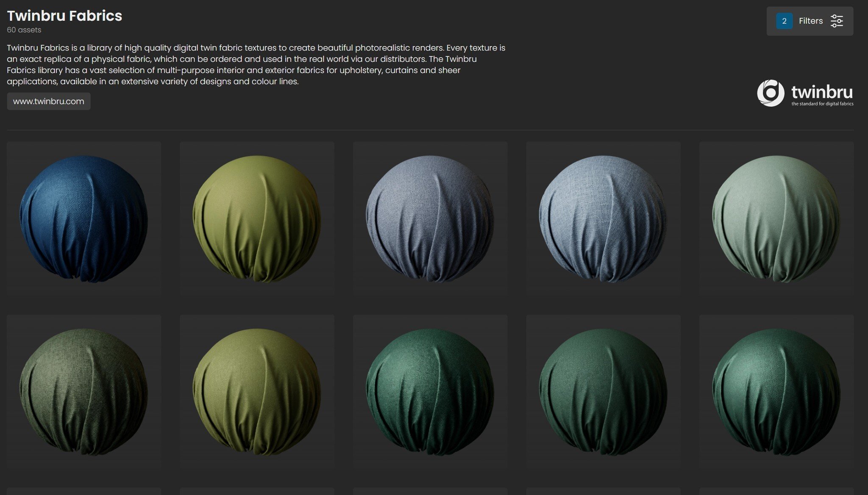This screenshot has height=495, width=868.
Task: Select the pale sage green fabric sphere thumbnail
Action: (x=776, y=218)
